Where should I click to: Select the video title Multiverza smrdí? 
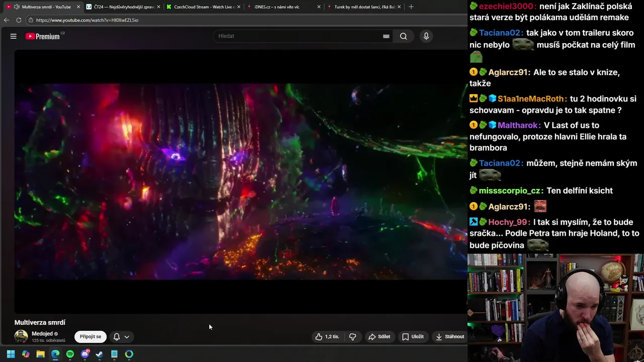click(x=40, y=322)
